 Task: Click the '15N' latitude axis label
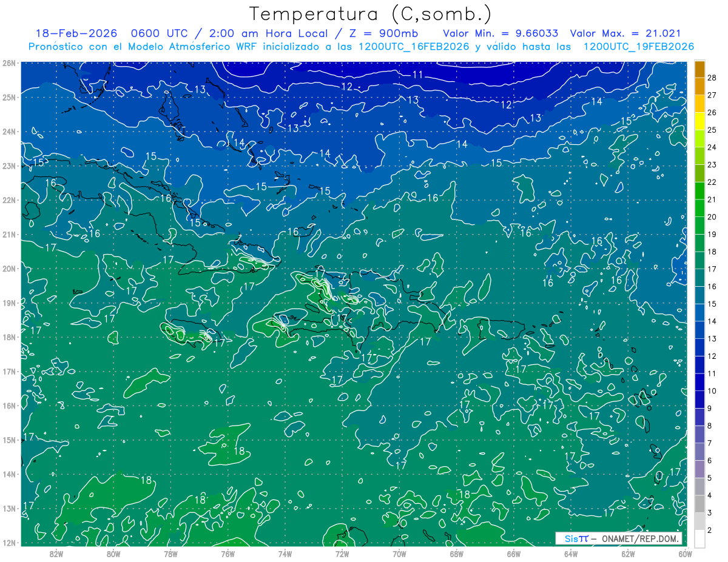tap(9, 440)
